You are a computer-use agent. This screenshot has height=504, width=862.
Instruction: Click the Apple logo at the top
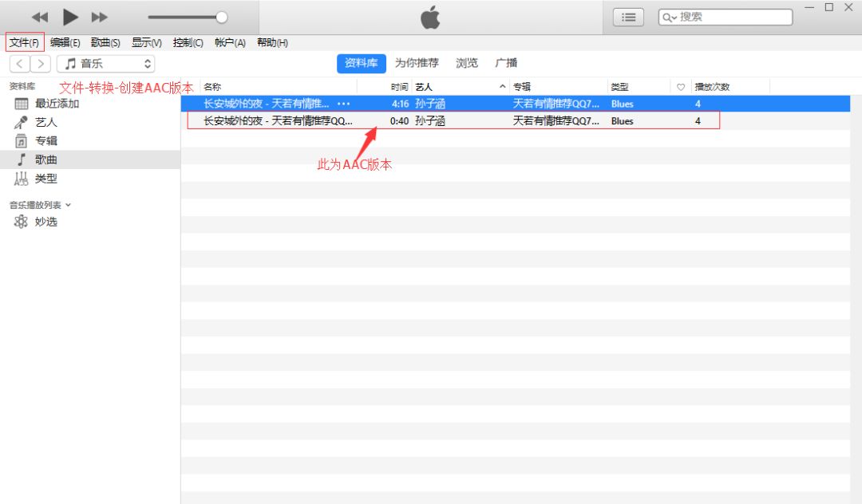coord(429,16)
